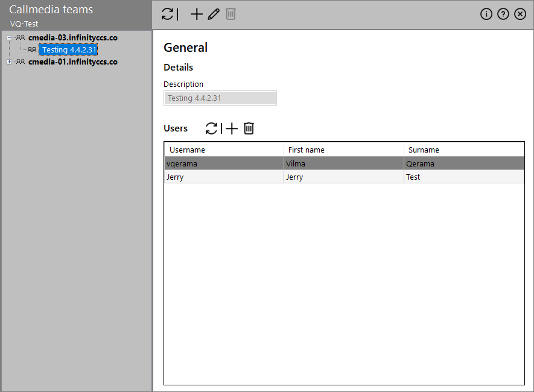Sort by Username column header
Screen dimensions: 534x392
coord(224,150)
